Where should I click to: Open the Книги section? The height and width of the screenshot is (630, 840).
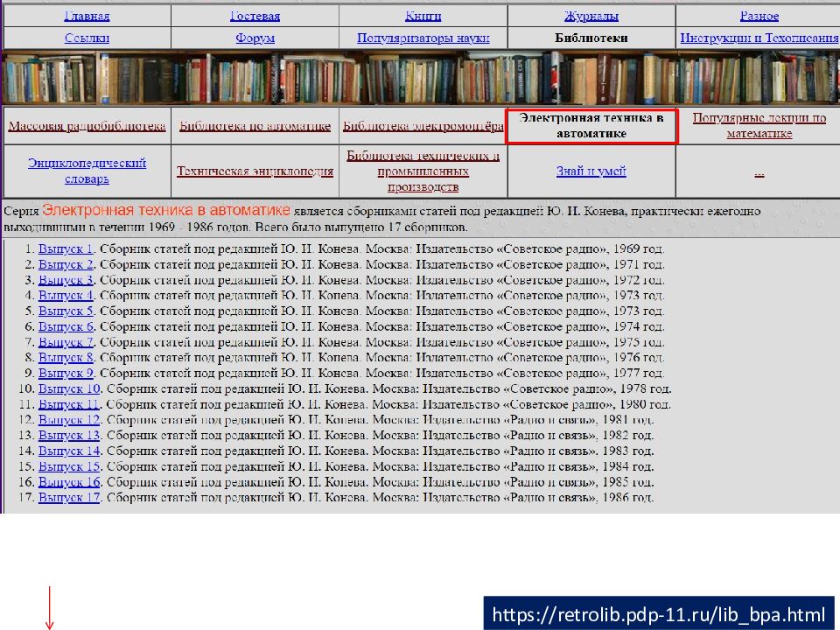(x=423, y=16)
